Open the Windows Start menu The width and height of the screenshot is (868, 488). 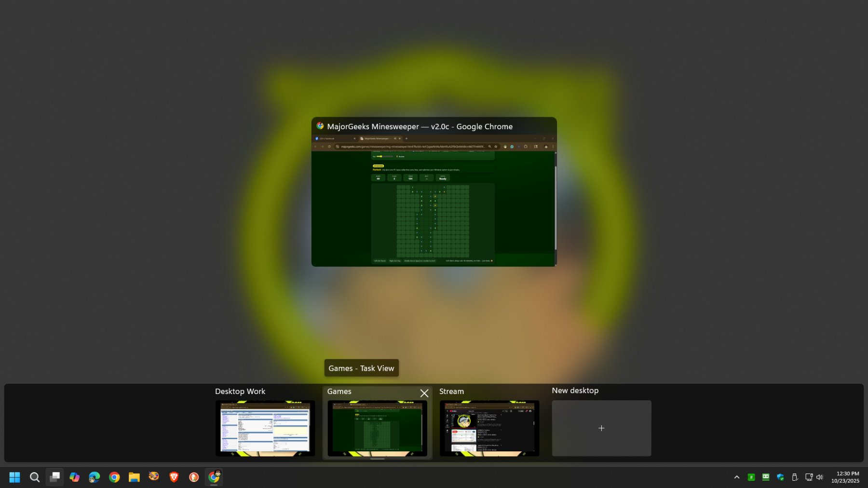click(x=14, y=477)
